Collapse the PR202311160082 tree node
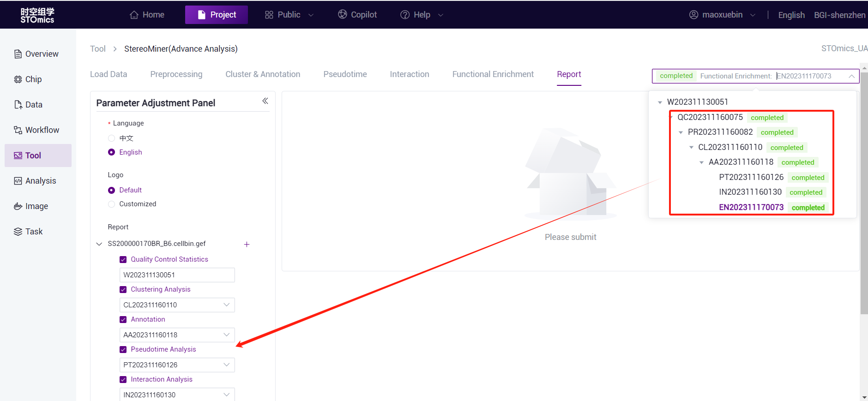Viewport: 868px width, 401px height. pos(681,132)
